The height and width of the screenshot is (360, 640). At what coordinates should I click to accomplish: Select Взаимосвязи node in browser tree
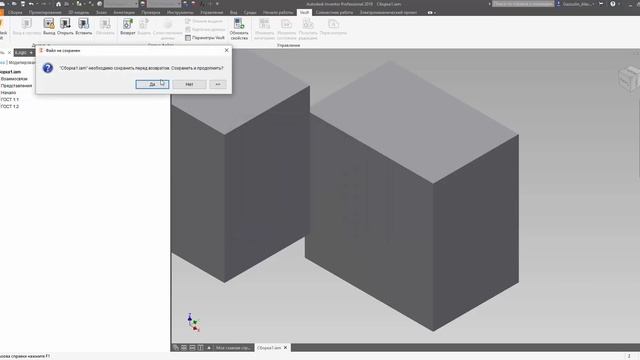coord(14,79)
